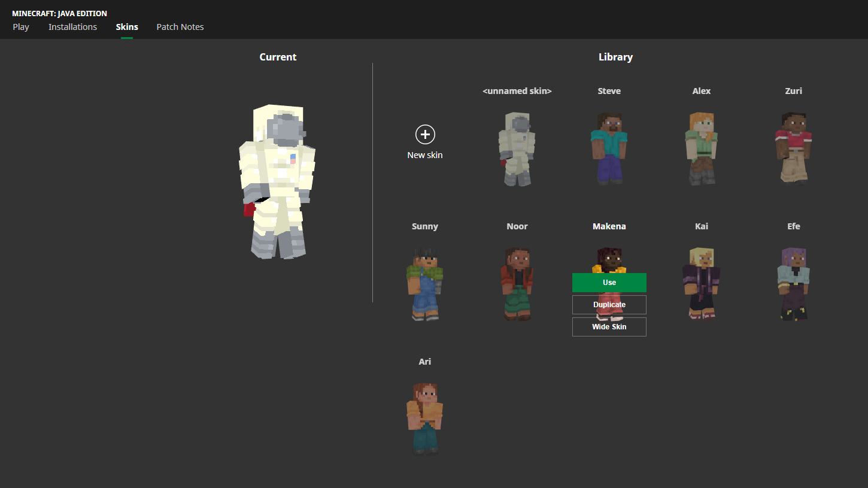Open the Zuri skin
The image size is (868, 488).
click(793, 148)
